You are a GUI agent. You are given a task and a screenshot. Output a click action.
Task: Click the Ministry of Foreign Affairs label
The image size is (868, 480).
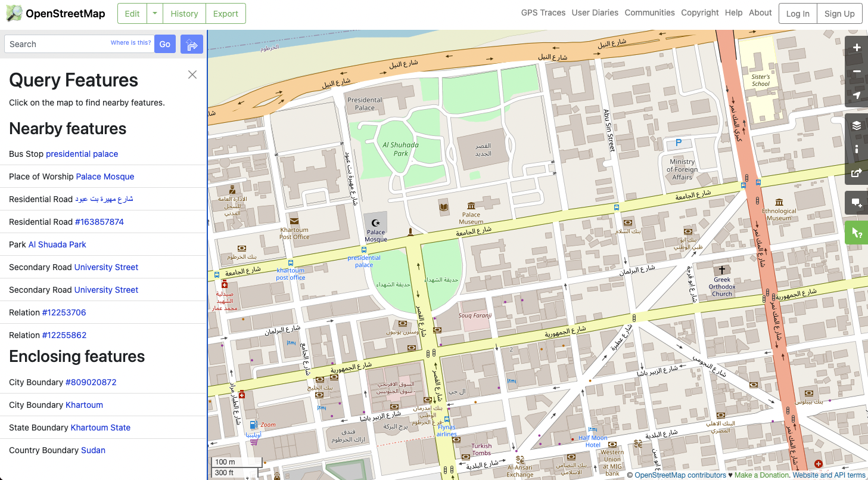point(682,169)
